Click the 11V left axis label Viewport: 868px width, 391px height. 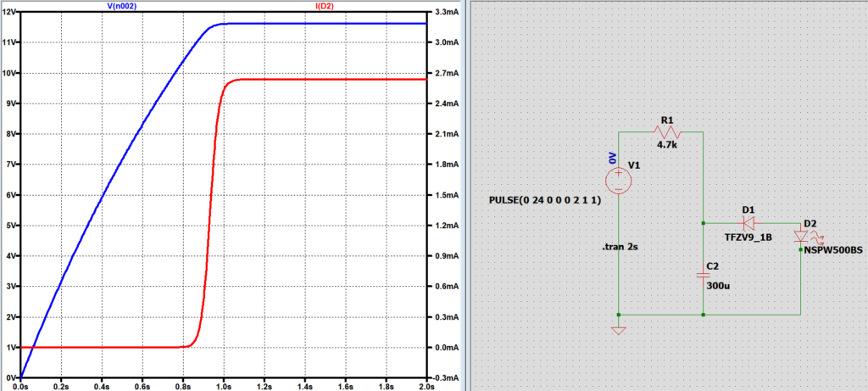(10, 42)
